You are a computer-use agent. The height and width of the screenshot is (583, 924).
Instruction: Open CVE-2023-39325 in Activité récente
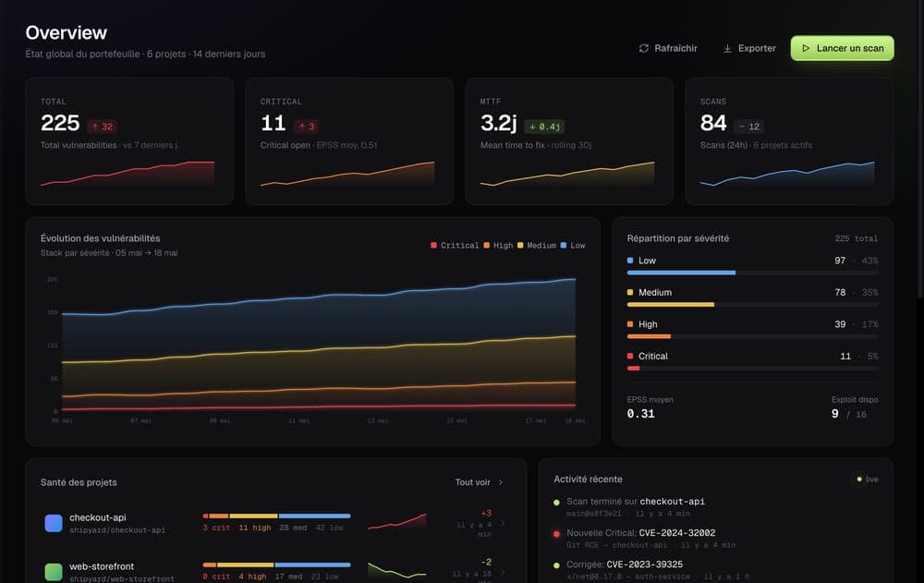(645, 565)
